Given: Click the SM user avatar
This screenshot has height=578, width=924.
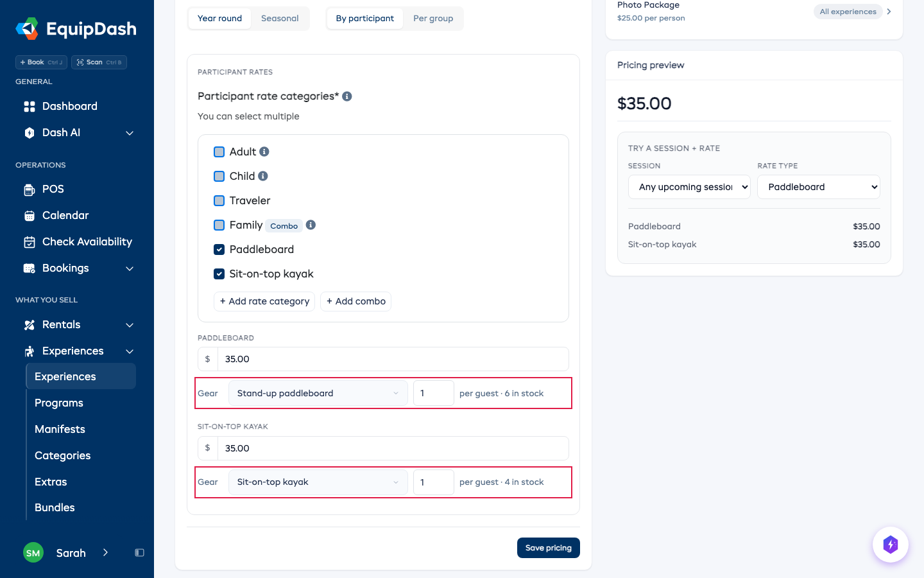Looking at the screenshot, I should 33,553.
